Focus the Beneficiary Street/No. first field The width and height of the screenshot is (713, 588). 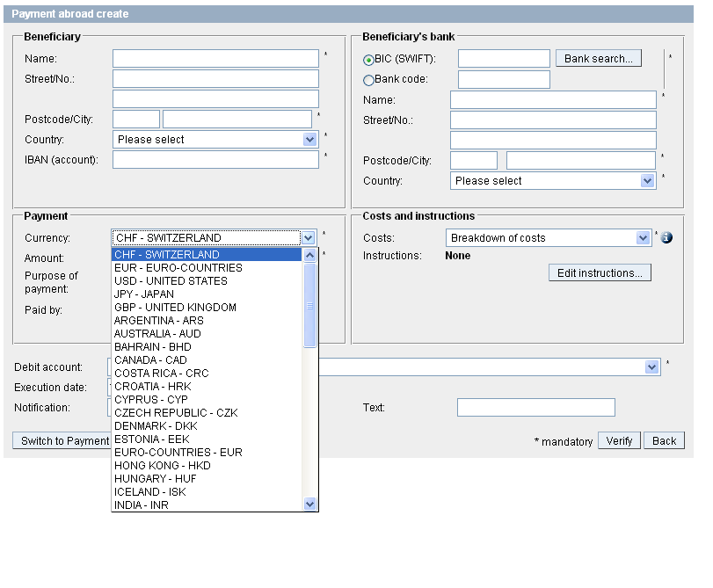pos(215,79)
